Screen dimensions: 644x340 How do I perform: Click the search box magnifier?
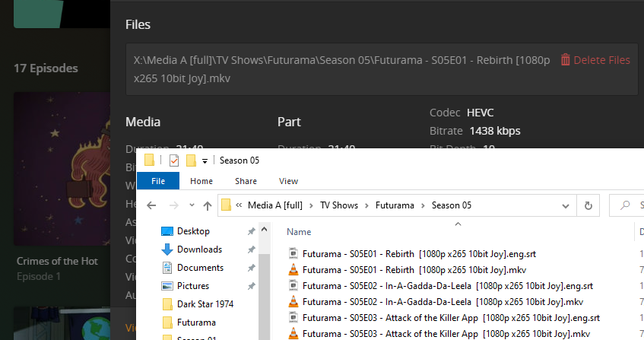click(x=625, y=205)
